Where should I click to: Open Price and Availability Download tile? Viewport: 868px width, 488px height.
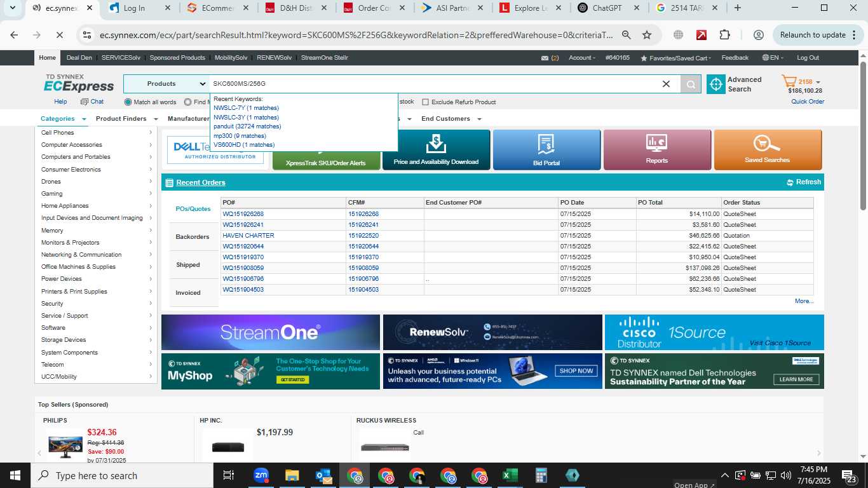(436, 150)
